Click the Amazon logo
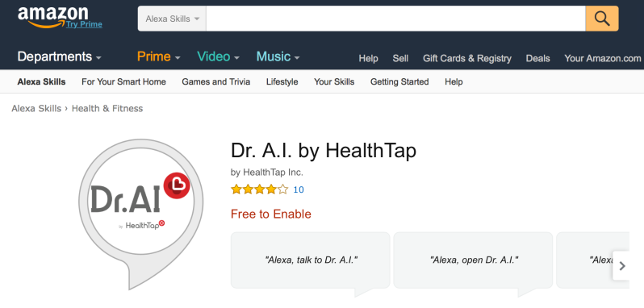644x308 pixels. pos(52,16)
